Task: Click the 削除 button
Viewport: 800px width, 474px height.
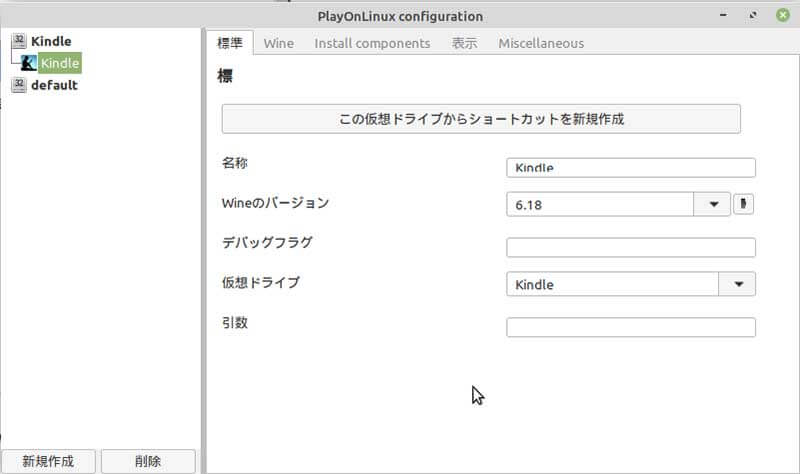Action: (x=148, y=461)
